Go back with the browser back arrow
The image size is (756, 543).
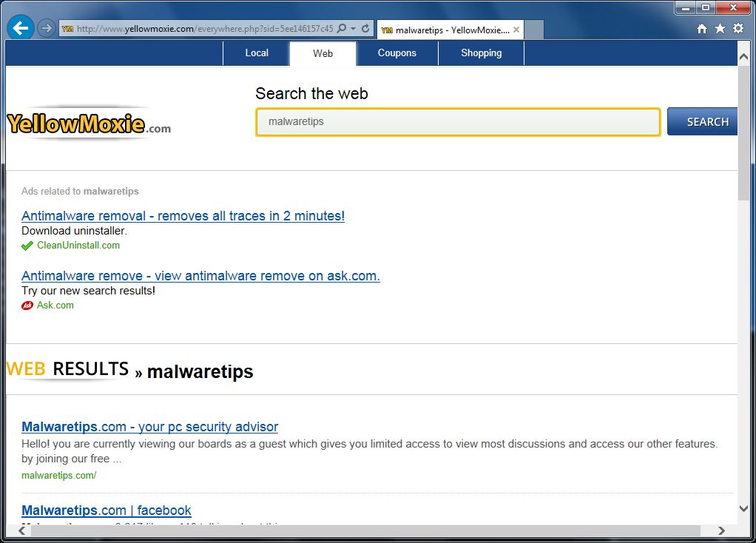(20, 28)
